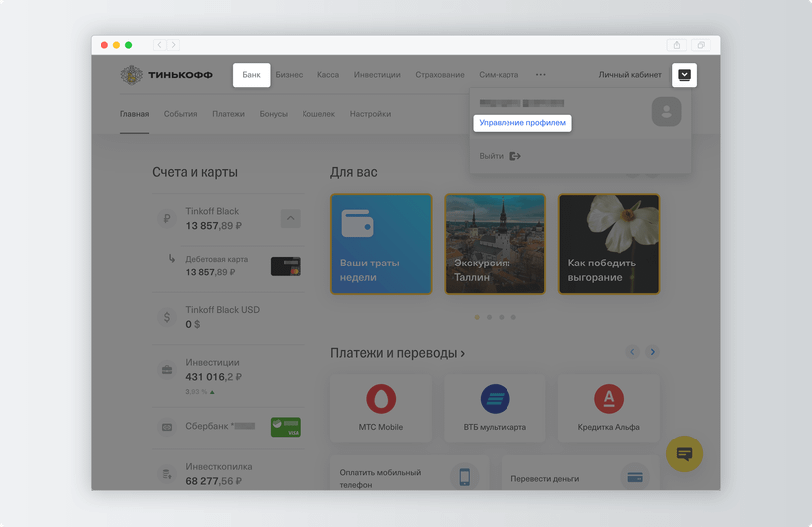This screenshot has height=527, width=812.
Task: Click the Инвесткопилка savings icon
Action: pos(167,474)
